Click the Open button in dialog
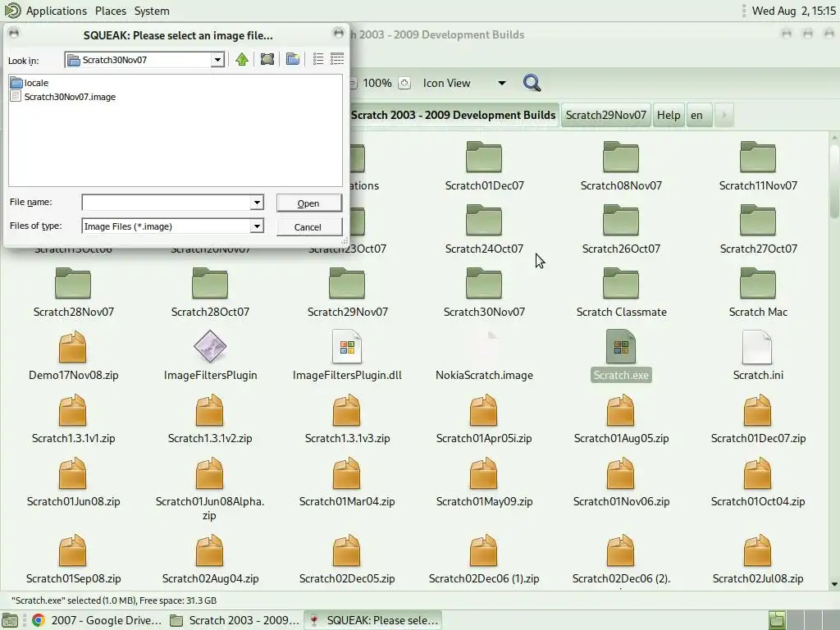Image resolution: width=840 pixels, height=630 pixels. pyautogui.click(x=308, y=203)
